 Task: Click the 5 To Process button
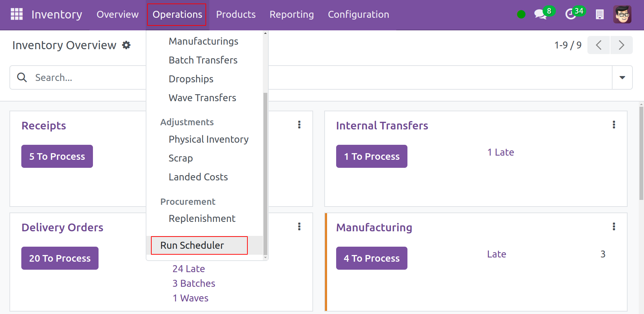pos(57,156)
